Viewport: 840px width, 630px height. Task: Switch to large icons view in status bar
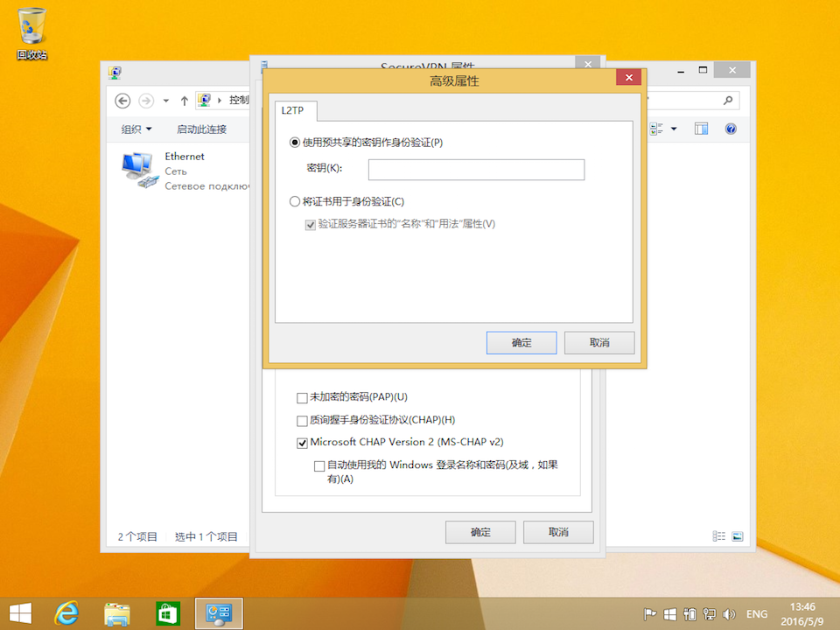(738, 536)
